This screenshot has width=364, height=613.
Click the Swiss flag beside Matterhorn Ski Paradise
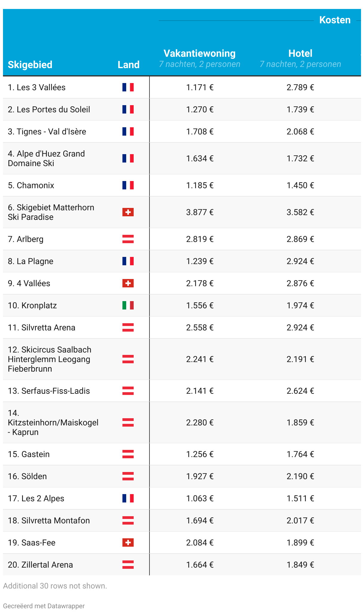point(128,212)
